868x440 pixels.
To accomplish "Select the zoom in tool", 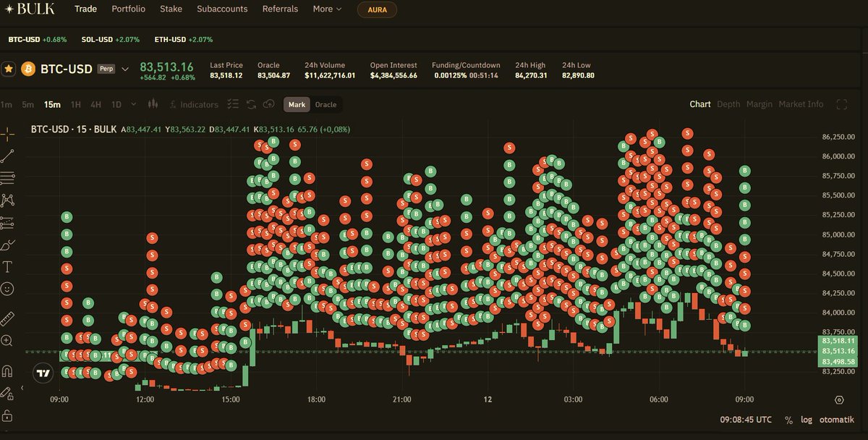I will click(x=8, y=341).
